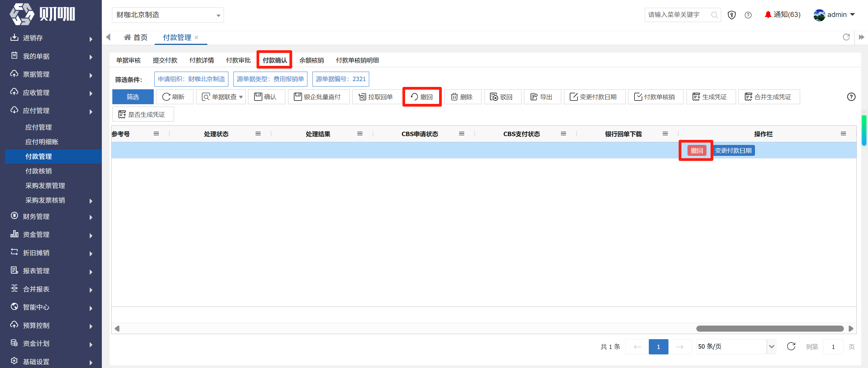
Task: Click the notification bell icon
Action: click(768, 15)
